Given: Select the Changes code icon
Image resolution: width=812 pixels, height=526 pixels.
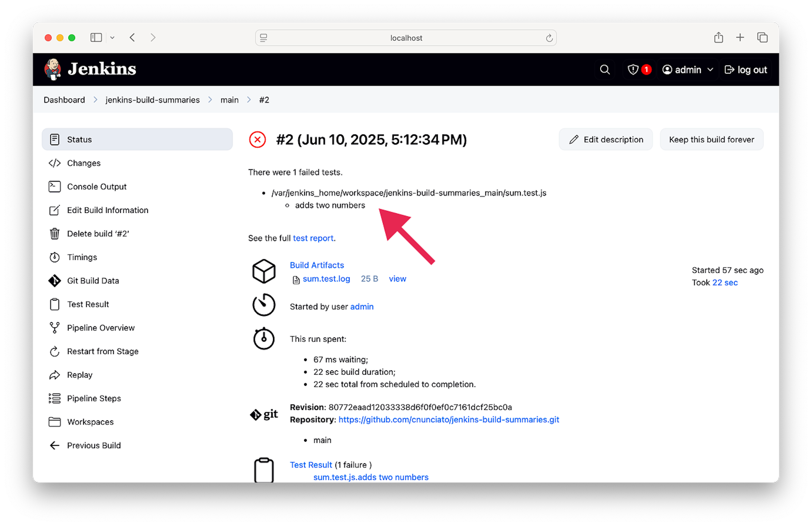Looking at the screenshot, I should 54,163.
